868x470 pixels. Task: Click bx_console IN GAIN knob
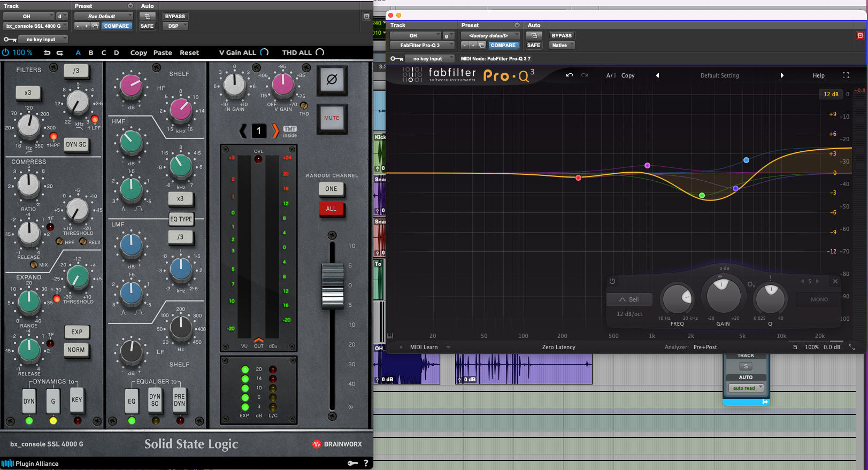click(234, 85)
